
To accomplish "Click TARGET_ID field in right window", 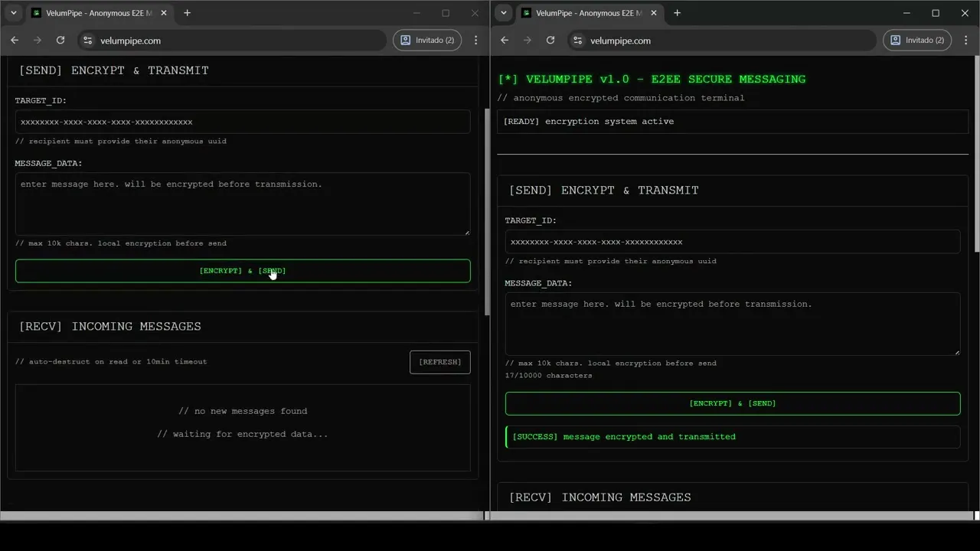I will 733,242.
